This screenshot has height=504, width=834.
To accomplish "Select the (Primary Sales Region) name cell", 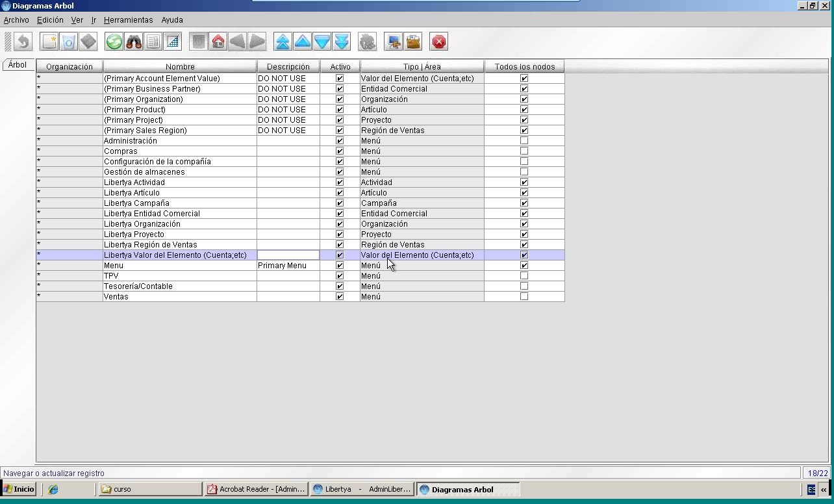I will pyautogui.click(x=180, y=131).
